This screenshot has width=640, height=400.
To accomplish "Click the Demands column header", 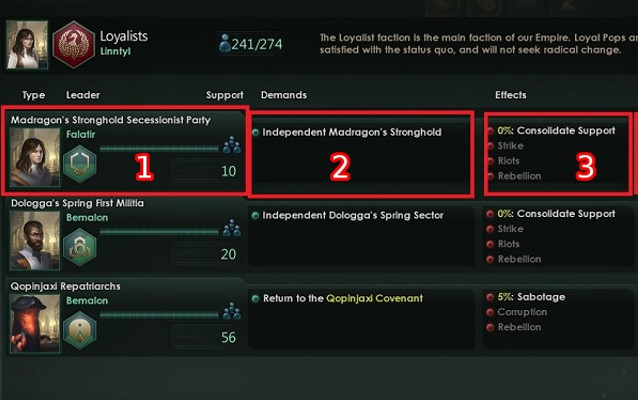I will (x=283, y=95).
